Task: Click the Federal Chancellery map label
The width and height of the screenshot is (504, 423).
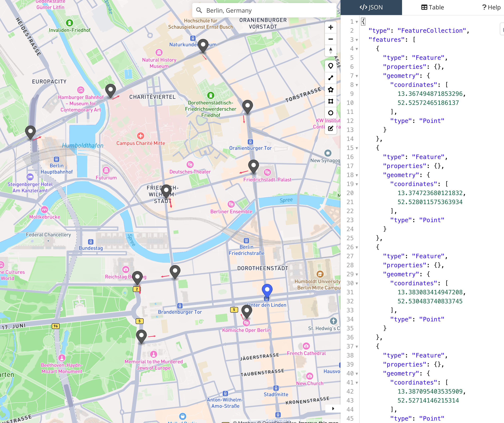Action: point(48,235)
